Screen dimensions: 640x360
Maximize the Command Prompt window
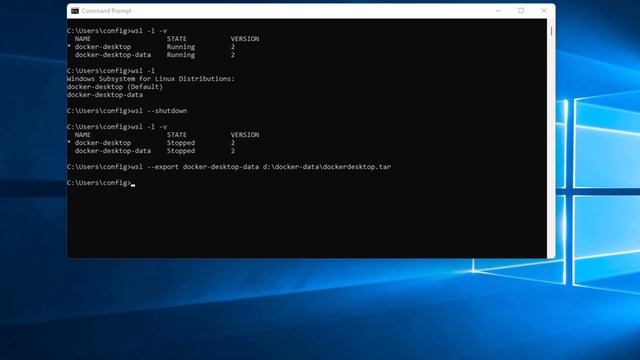pos(521,11)
